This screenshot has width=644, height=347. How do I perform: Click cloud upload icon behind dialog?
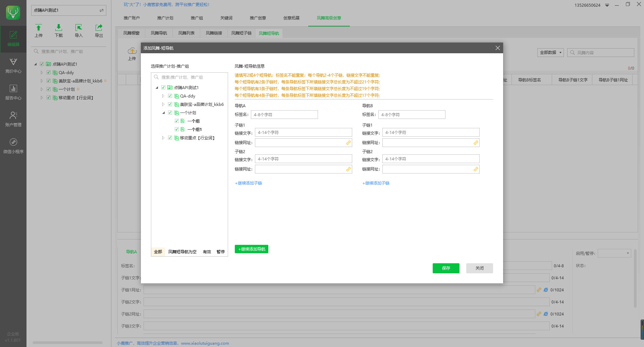(x=132, y=51)
